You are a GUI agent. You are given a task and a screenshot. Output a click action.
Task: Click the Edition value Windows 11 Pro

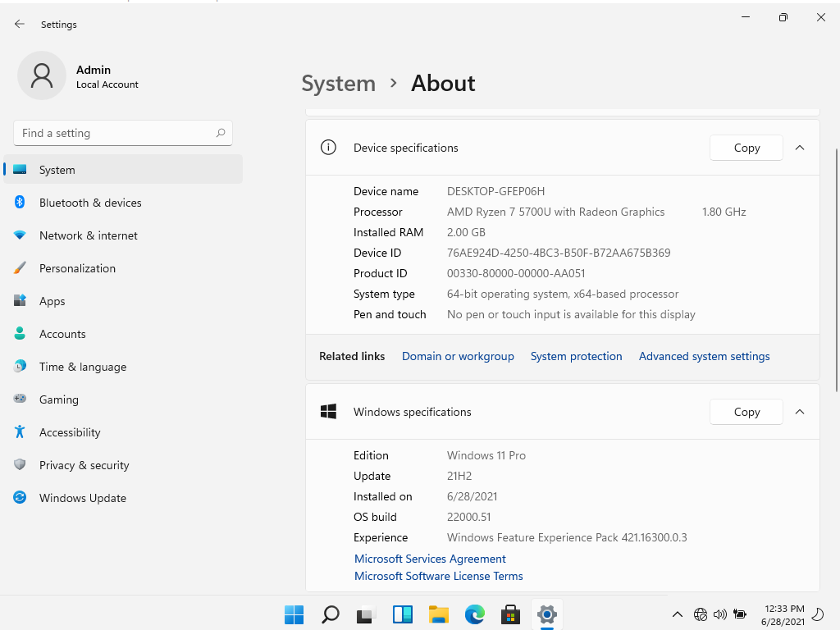click(486, 455)
